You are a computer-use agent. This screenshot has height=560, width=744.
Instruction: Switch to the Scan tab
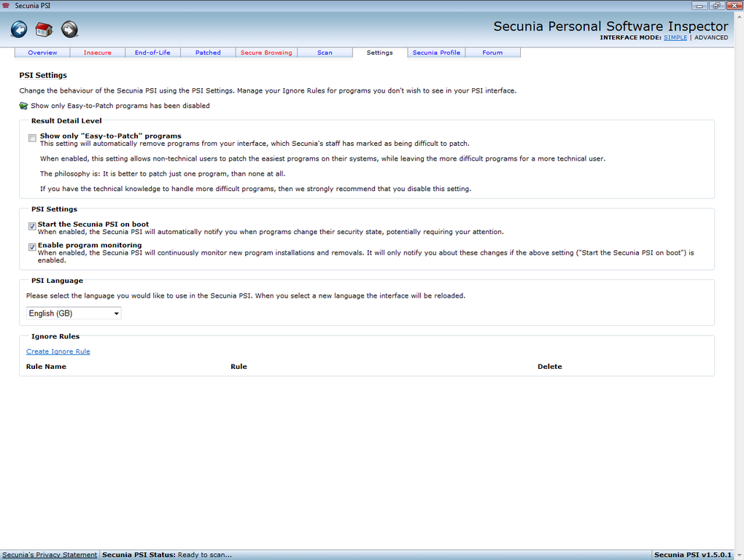pos(325,52)
